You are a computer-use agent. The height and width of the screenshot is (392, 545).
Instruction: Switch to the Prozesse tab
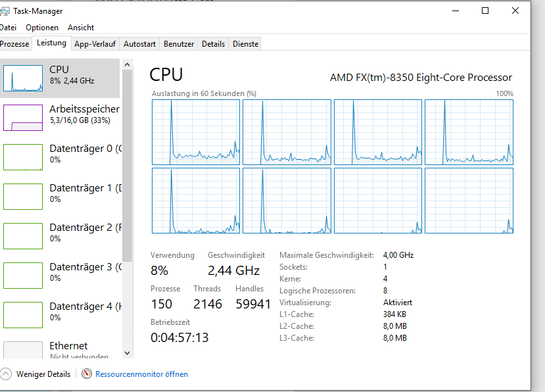pos(14,43)
